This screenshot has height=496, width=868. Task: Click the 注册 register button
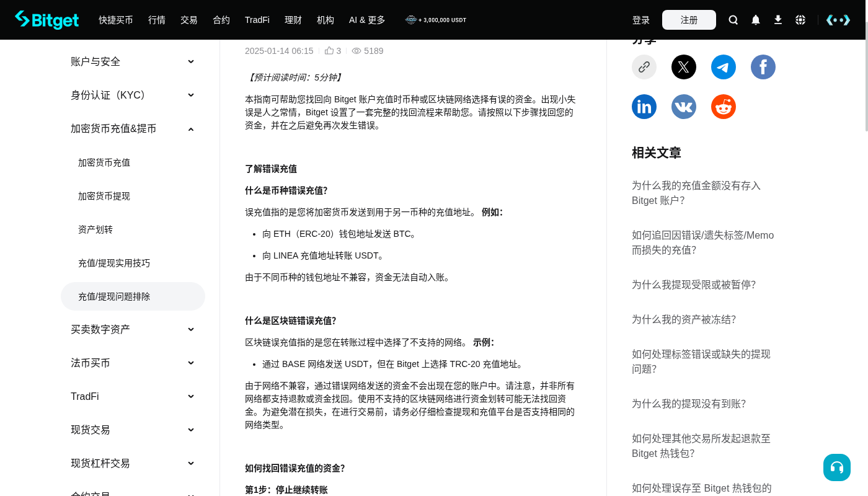pos(689,20)
